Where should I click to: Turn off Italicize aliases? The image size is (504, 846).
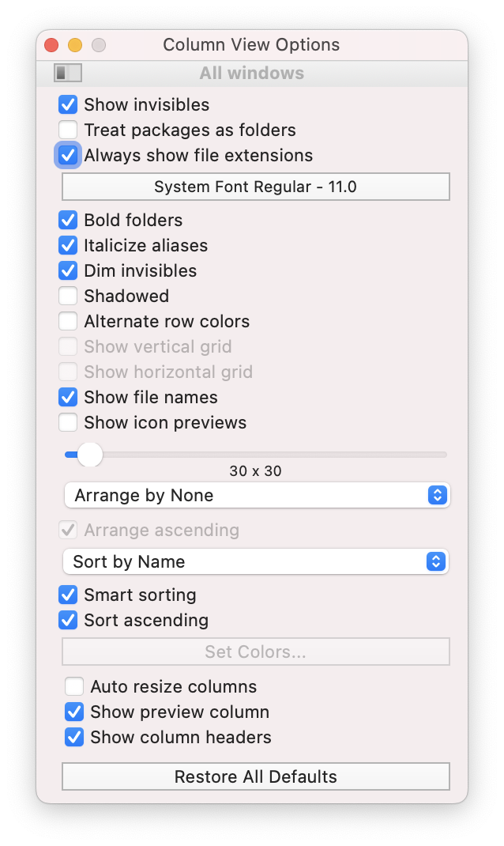click(68, 245)
